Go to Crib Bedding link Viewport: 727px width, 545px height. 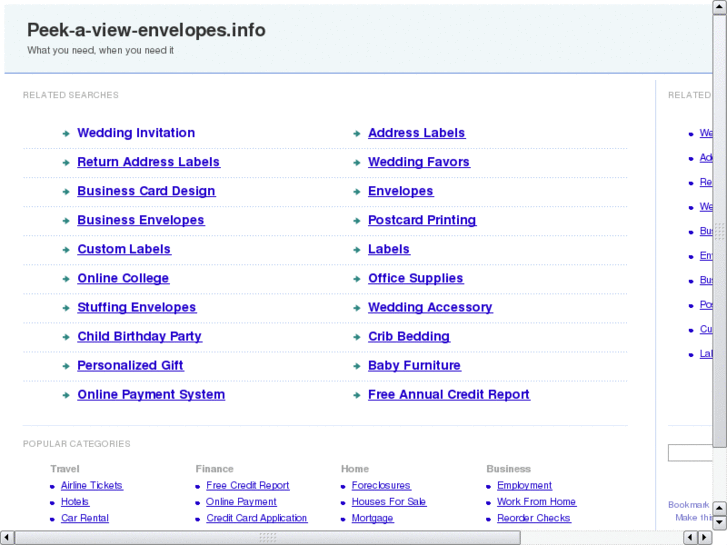coord(408,336)
